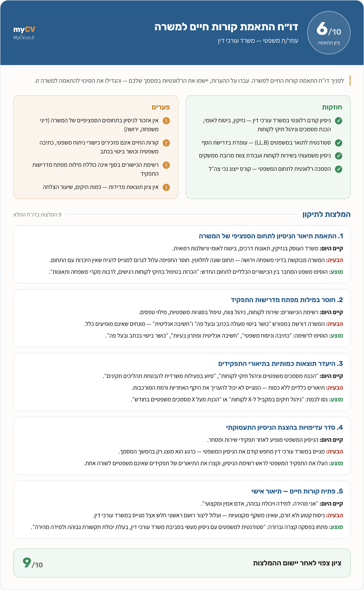
Task: Click orange warning icon about measurable results
Action: tap(166, 187)
